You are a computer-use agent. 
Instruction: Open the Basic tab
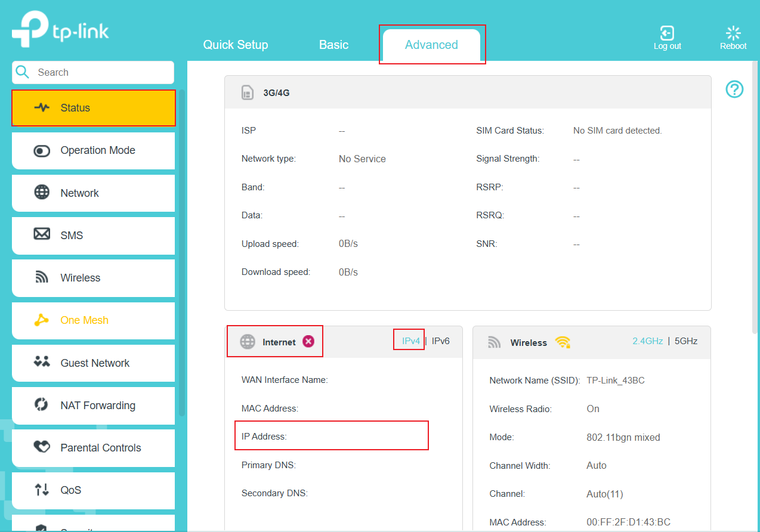[x=333, y=44]
